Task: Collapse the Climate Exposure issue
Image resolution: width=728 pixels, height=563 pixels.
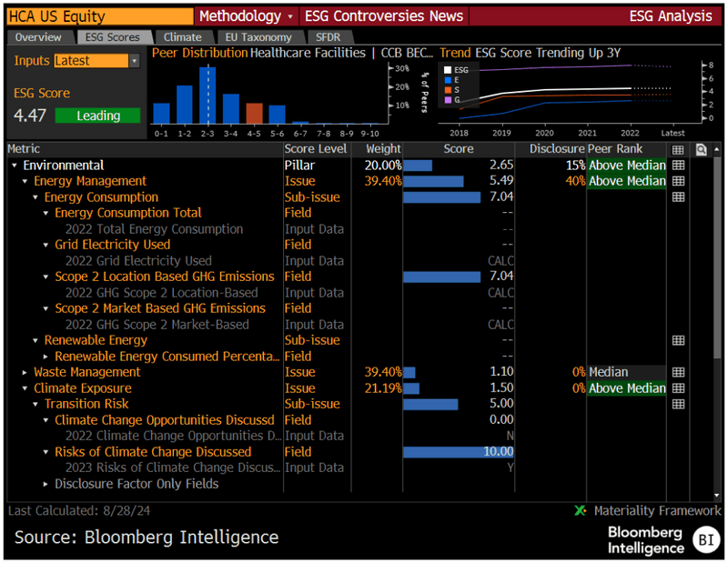Action: 25,388
